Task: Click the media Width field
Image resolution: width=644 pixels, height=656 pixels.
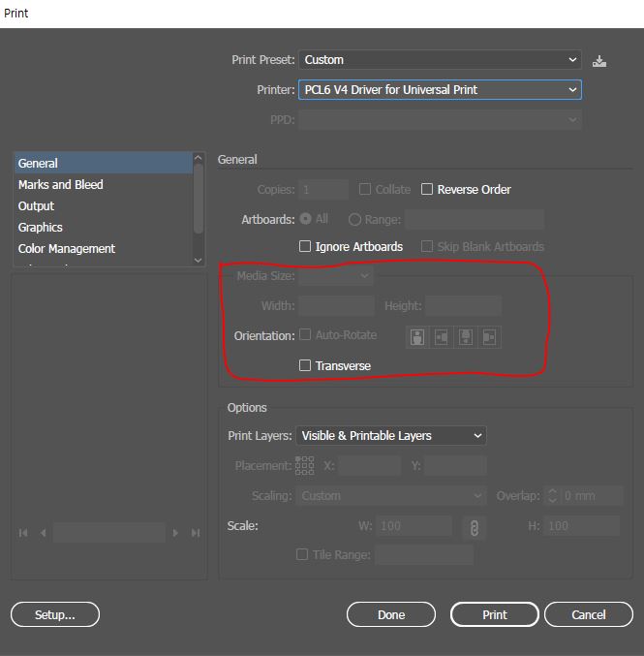Action: [336, 305]
